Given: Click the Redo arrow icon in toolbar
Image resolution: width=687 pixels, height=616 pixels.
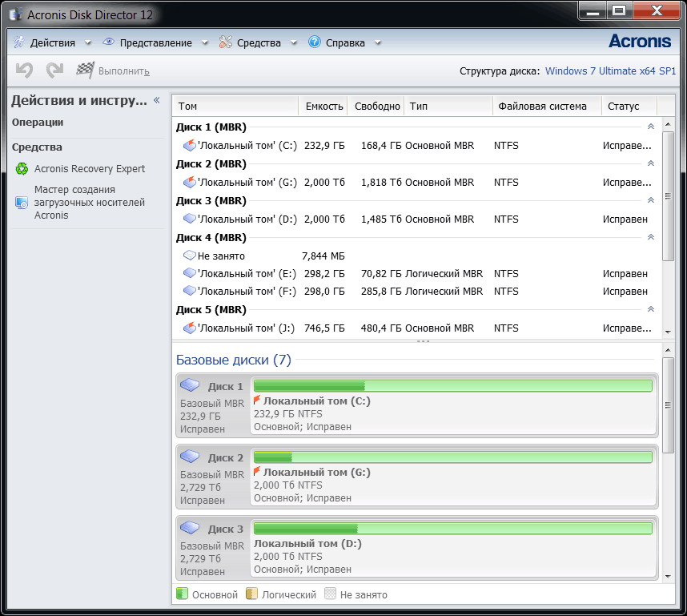Looking at the screenshot, I should point(55,70).
